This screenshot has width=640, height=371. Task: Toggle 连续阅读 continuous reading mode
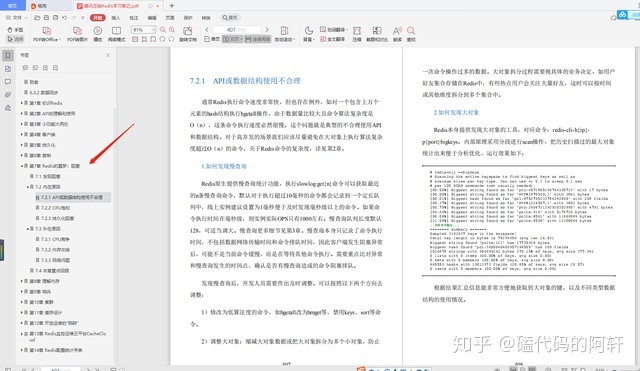[x=258, y=39]
